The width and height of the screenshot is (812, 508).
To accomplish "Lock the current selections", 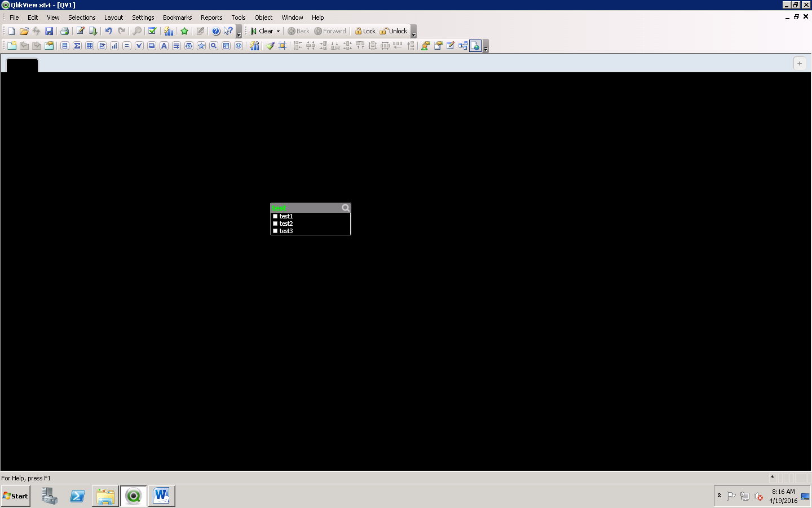I will [365, 31].
